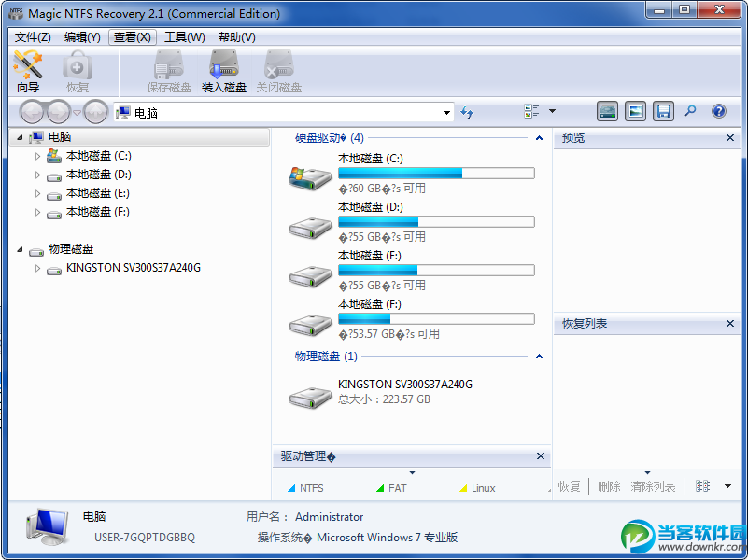
Task: Click the address bar showing 电脑
Action: 283,113
